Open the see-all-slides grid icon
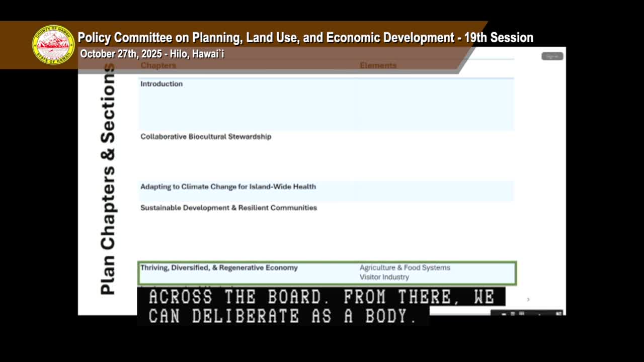 (521, 313)
